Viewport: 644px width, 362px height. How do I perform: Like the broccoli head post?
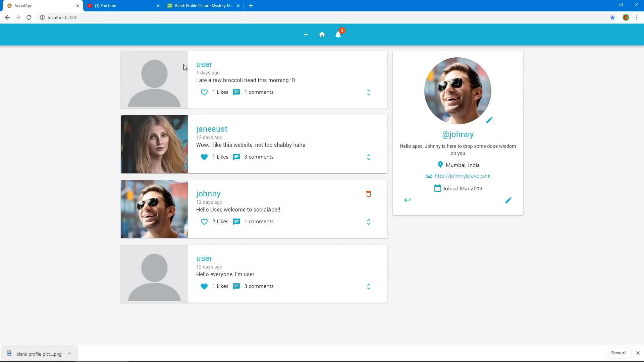[204, 92]
